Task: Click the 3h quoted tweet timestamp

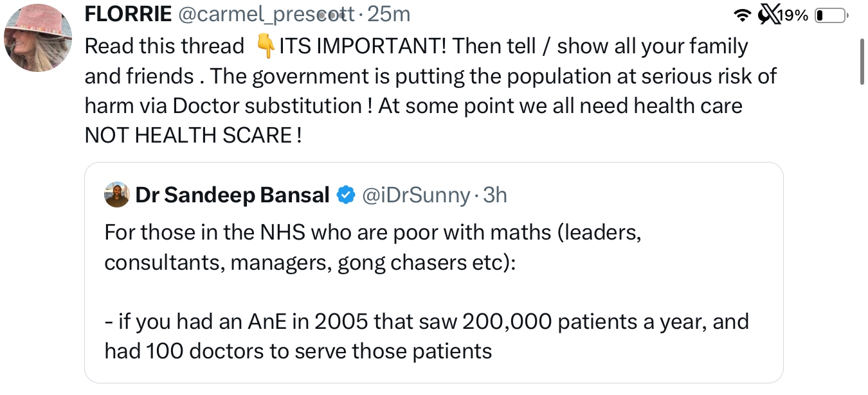Action: point(495,195)
